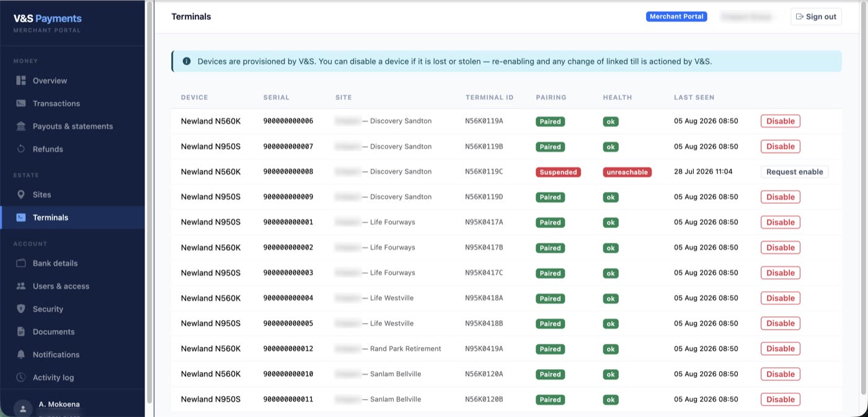Click the Suspended pairing badge
This screenshot has height=417, width=868.
[558, 172]
